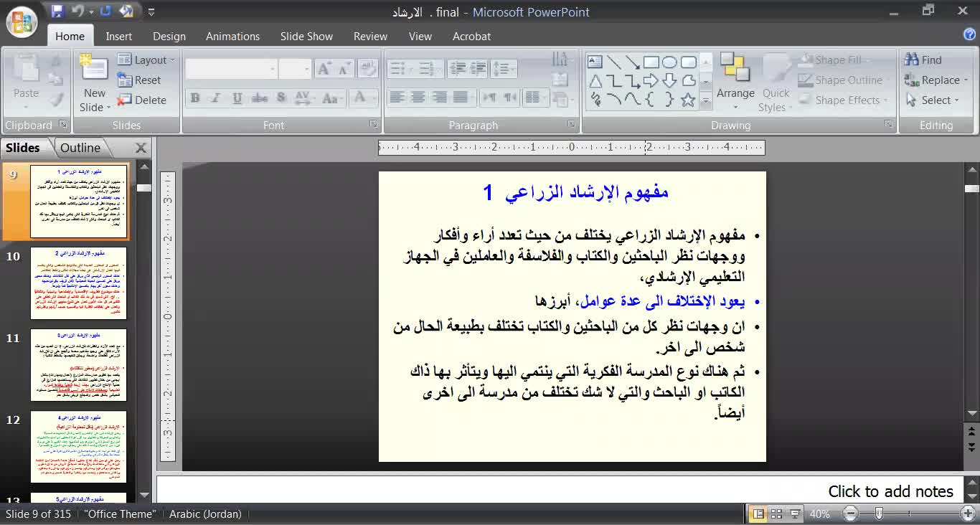Click the New Slide icon
Screen dimensions: 980x525
pyautogui.click(x=94, y=68)
